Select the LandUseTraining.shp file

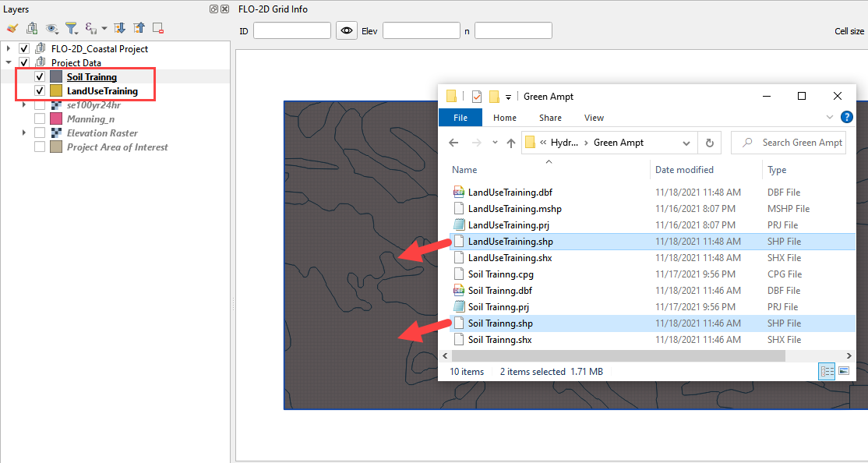tap(510, 242)
